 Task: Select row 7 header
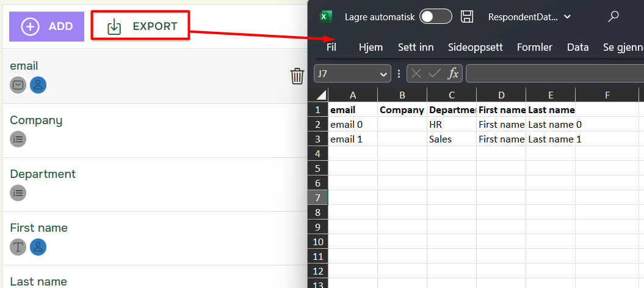coord(318,198)
